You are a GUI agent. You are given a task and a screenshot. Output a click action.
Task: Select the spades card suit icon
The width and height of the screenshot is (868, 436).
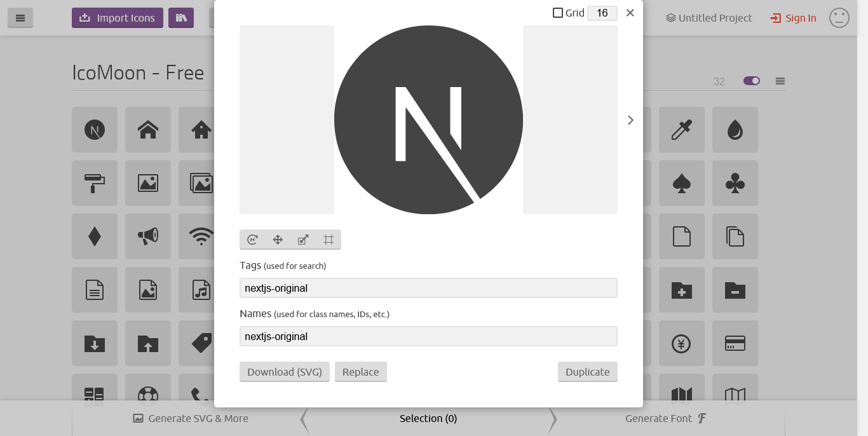(x=682, y=183)
